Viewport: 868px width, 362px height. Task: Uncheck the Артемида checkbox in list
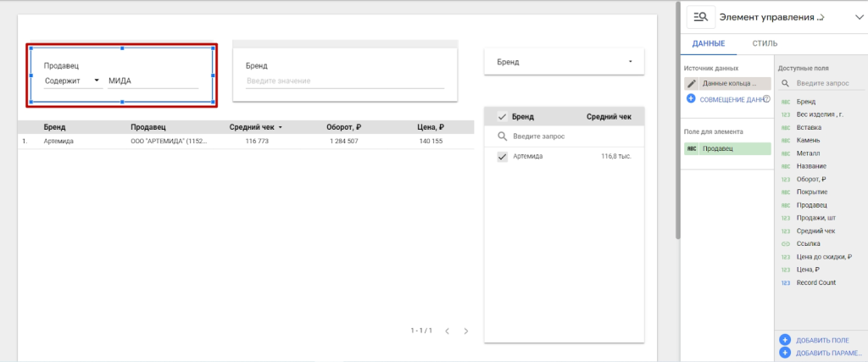click(502, 157)
